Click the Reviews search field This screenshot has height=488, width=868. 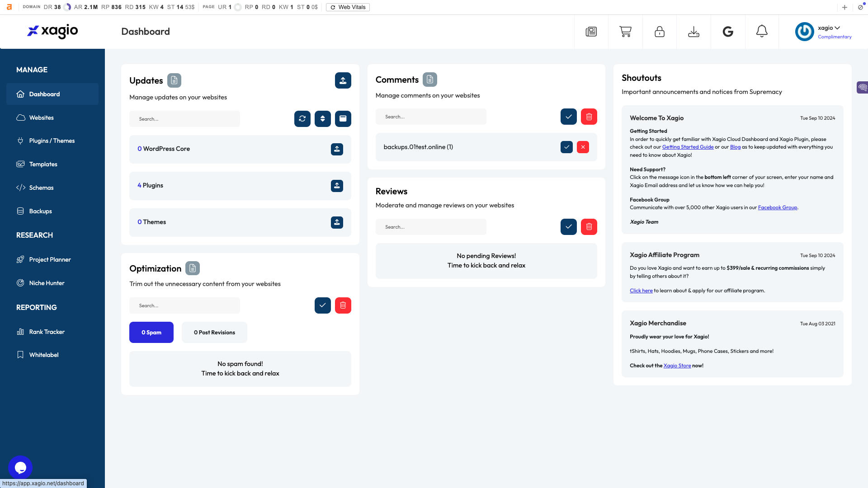coord(431,227)
